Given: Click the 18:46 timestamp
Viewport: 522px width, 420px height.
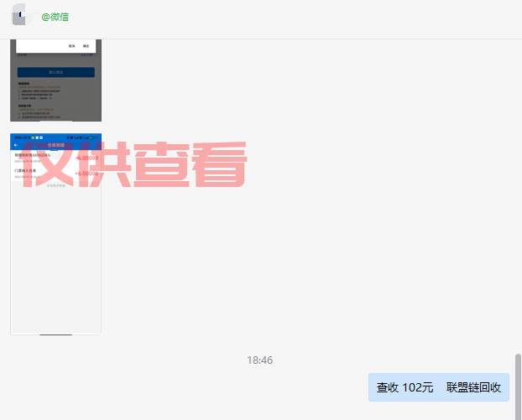Looking at the screenshot, I should (260, 360).
